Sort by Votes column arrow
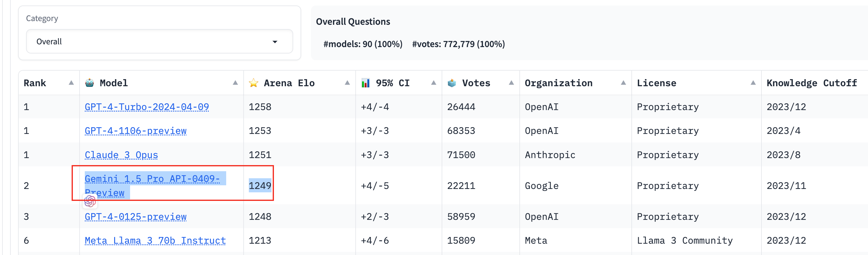868x255 pixels. pyautogui.click(x=511, y=83)
